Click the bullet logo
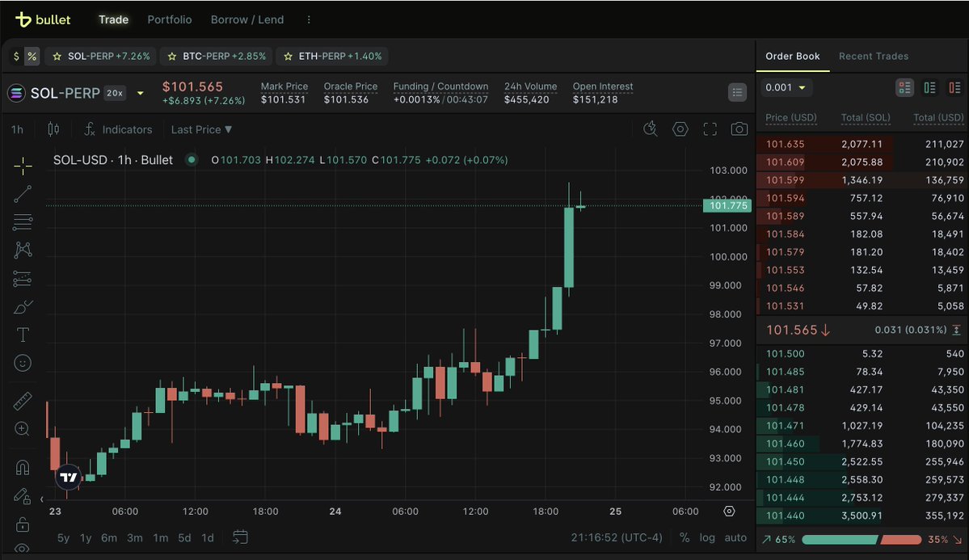 click(x=43, y=19)
